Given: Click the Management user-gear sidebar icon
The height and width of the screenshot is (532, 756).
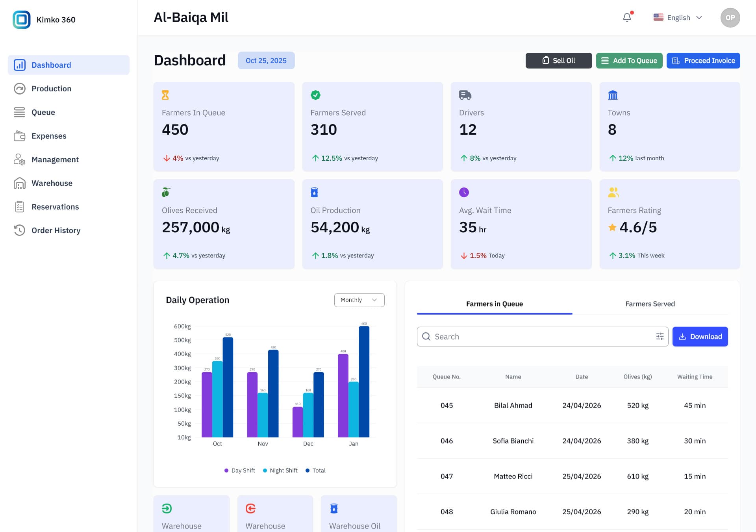Looking at the screenshot, I should click(x=20, y=159).
